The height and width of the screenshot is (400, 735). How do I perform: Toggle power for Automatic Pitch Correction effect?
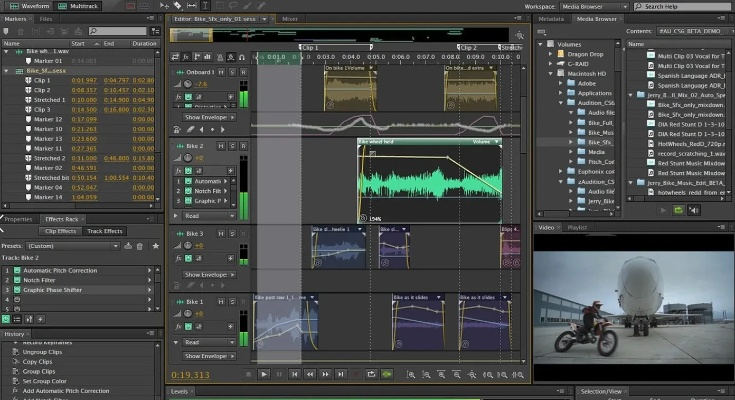click(15, 272)
